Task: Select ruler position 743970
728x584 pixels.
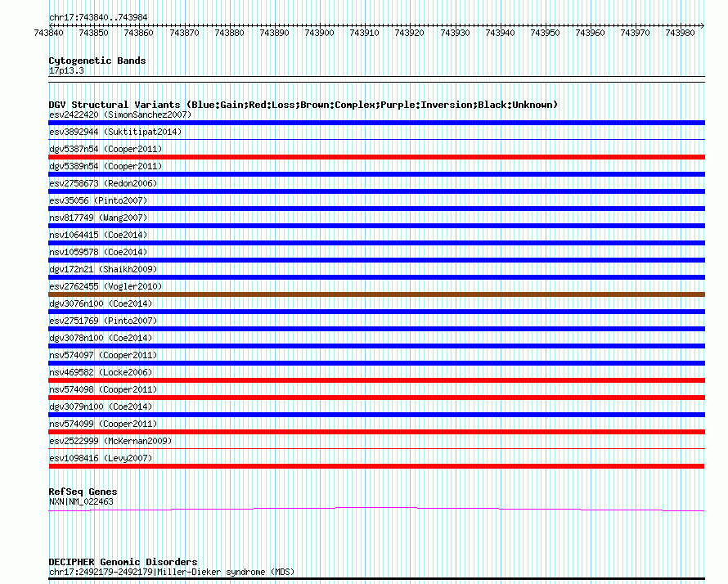Action: [x=635, y=33]
